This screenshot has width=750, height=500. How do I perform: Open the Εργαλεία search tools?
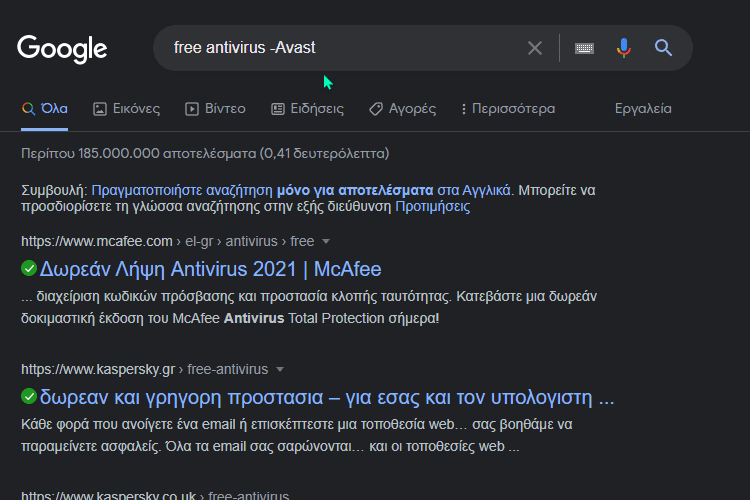(x=643, y=109)
